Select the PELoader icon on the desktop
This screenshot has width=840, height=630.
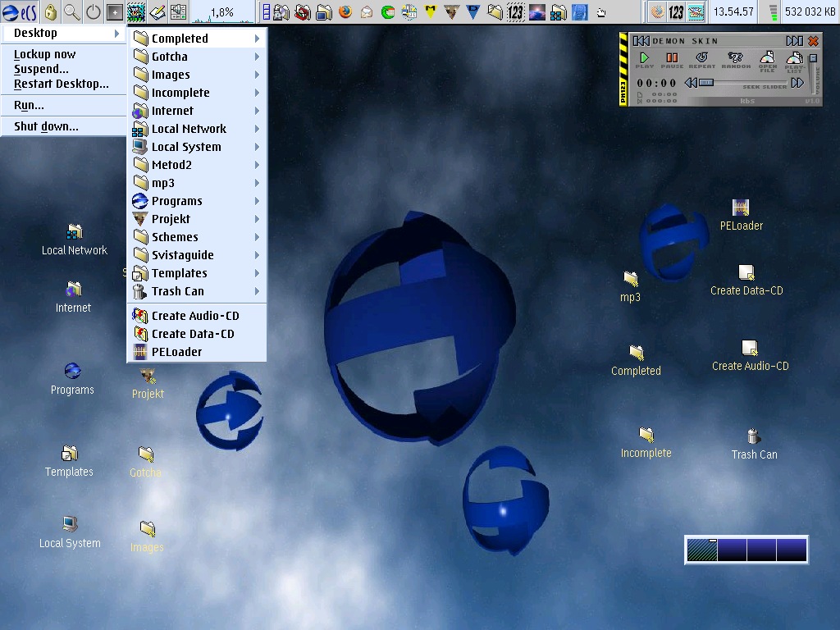click(x=741, y=208)
